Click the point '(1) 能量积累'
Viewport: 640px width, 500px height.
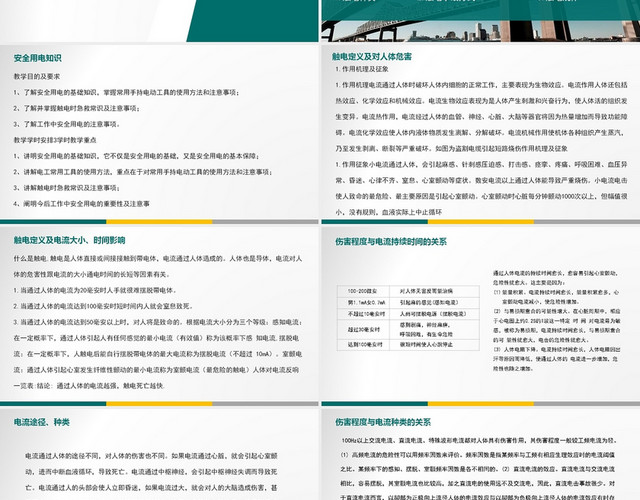pyautogui.click(x=556, y=297)
